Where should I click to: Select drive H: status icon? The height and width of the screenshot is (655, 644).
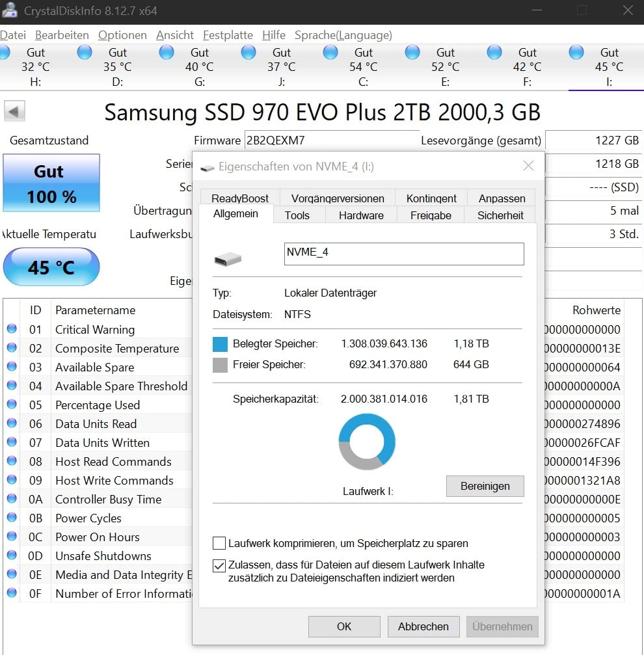point(4,53)
